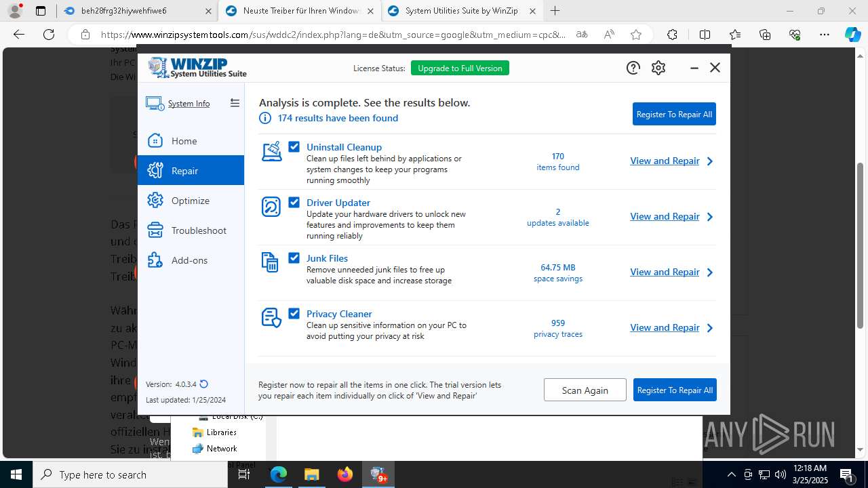Open the Troubleshoot section
868x488 pixels.
pyautogui.click(x=191, y=230)
